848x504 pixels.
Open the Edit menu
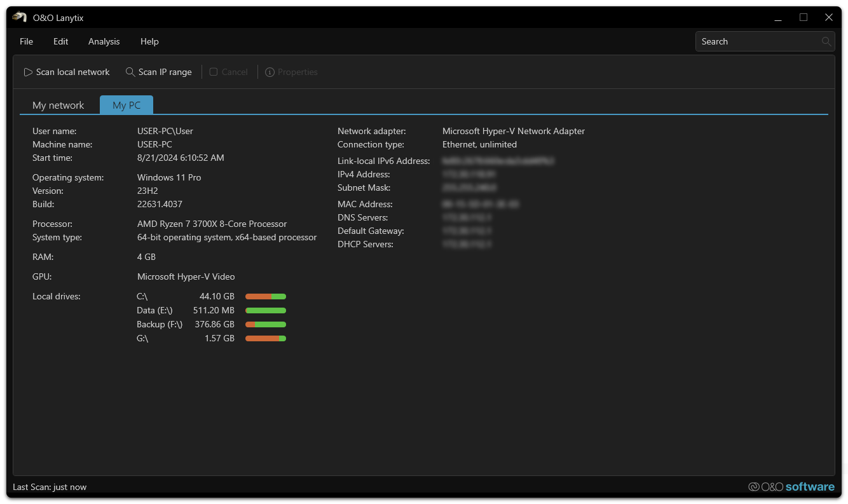60,41
